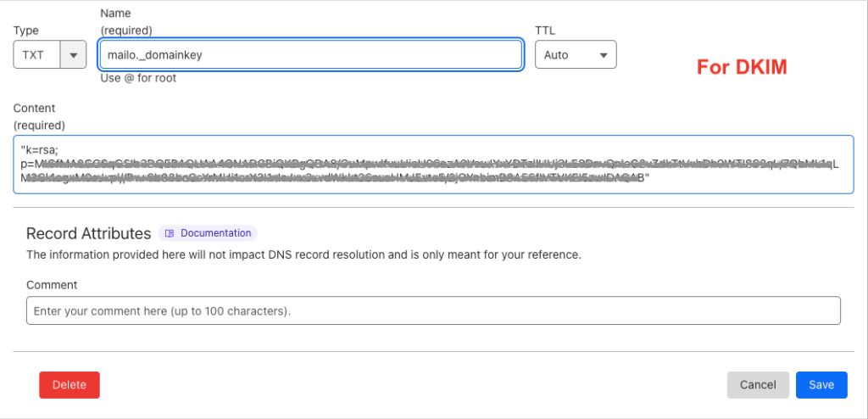Click the Documentation book icon
868x419 pixels.
point(170,233)
